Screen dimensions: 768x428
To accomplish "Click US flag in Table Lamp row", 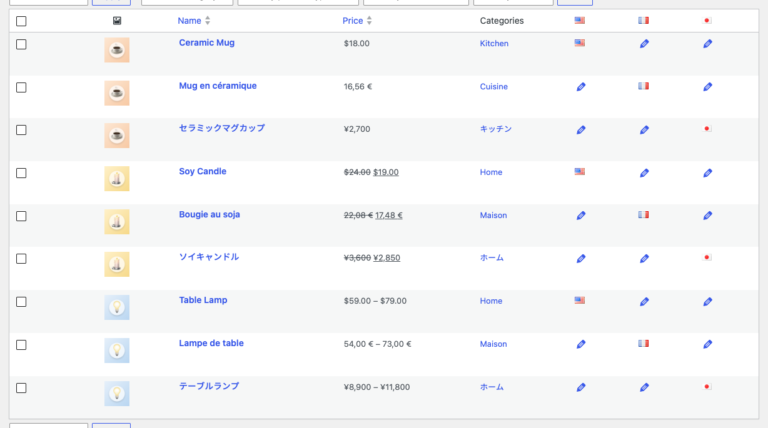I will (x=579, y=301).
